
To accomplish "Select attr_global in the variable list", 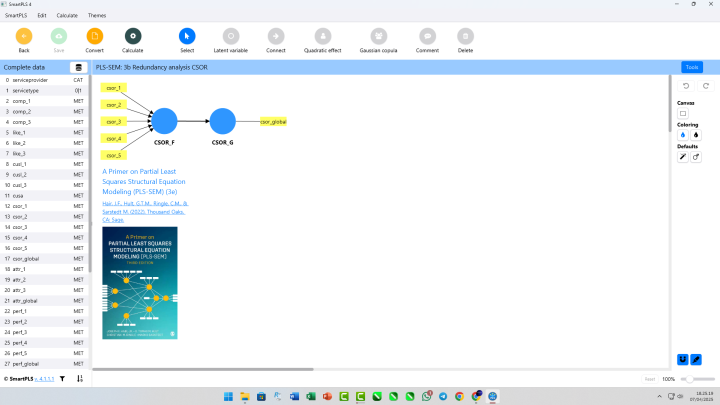I will 44,301.
